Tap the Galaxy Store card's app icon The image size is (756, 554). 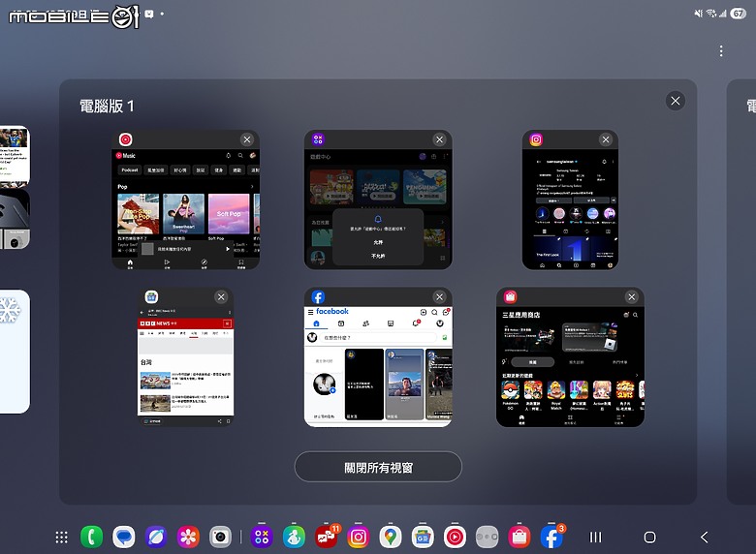coord(510,296)
